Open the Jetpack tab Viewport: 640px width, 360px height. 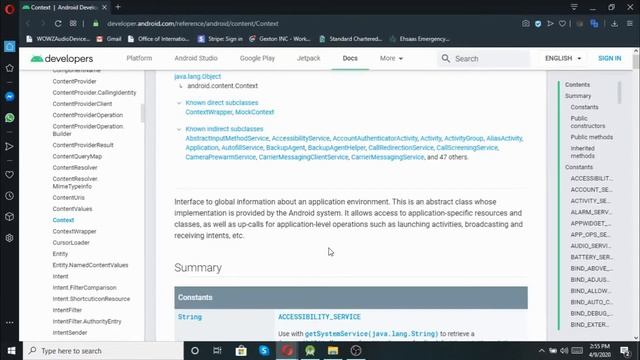click(x=309, y=58)
